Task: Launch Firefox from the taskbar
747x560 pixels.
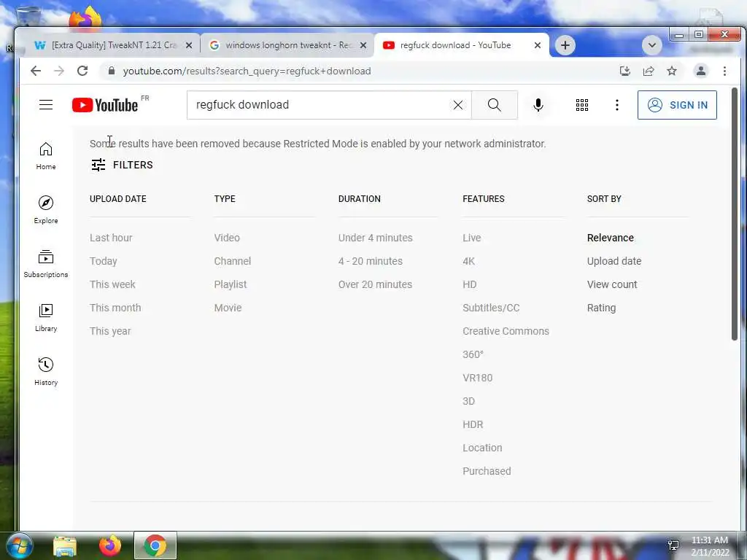Action: pos(110,545)
